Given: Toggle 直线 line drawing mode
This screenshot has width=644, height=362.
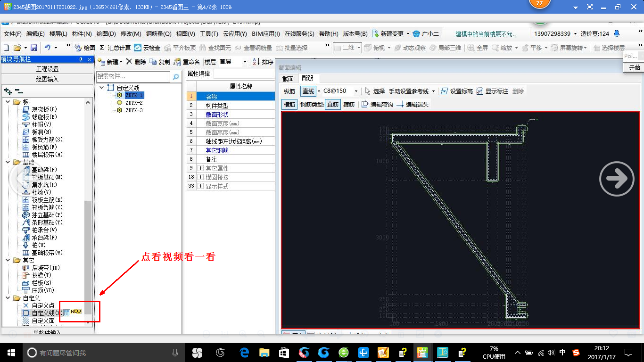Looking at the screenshot, I should pos(308,91).
